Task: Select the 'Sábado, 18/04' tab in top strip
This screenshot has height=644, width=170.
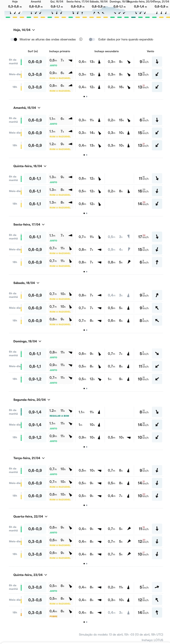Action: pyautogui.click(x=99, y=4)
